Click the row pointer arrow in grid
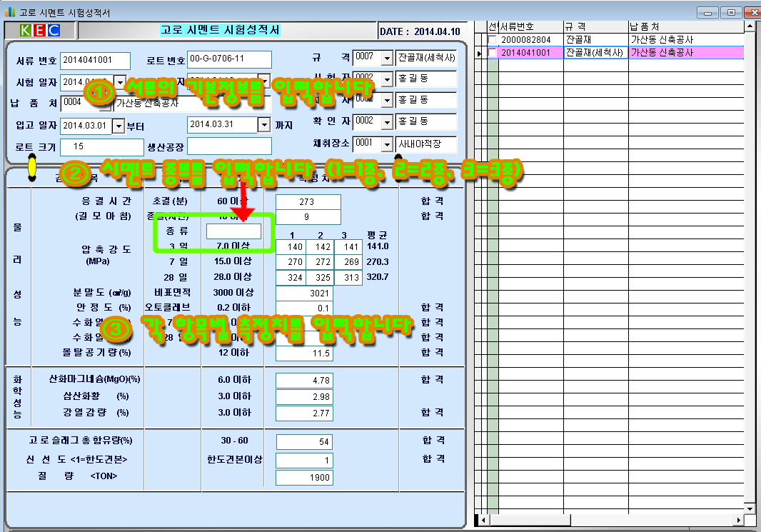This screenshot has width=761, height=532. tap(479, 53)
